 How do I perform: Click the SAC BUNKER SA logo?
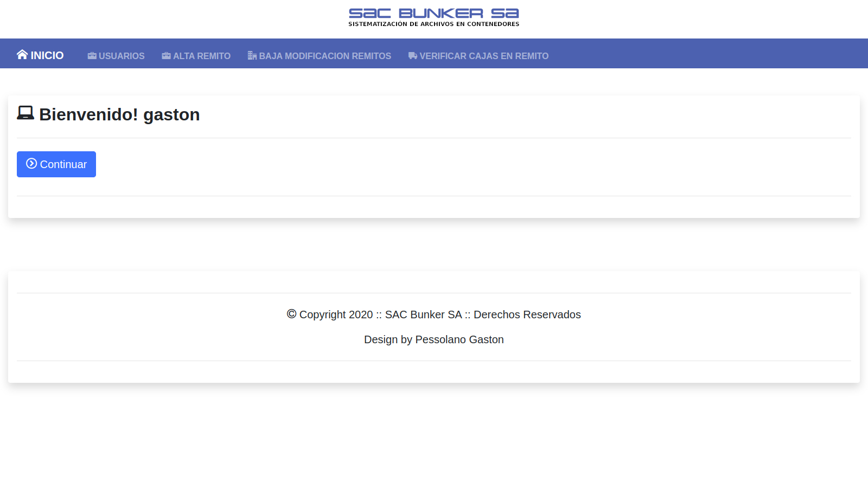point(433,13)
